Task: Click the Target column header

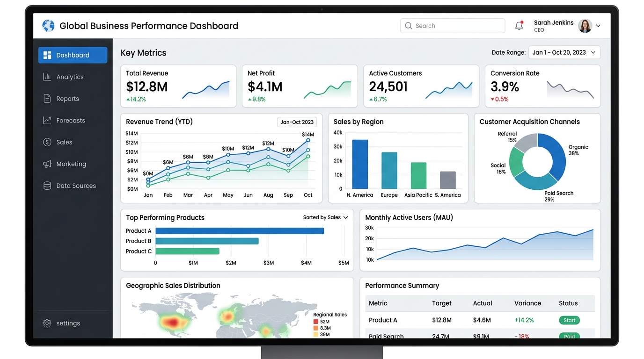Action: 442,303
